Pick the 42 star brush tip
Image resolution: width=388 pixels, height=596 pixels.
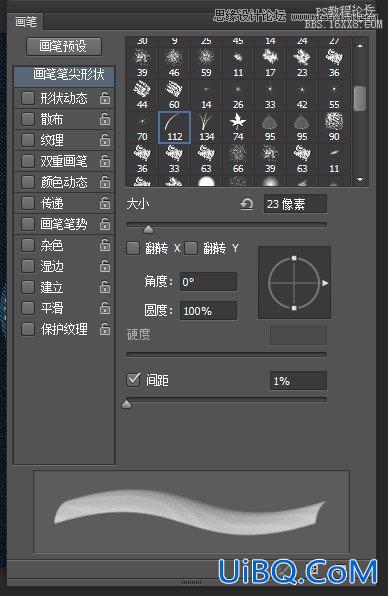(302, 95)
